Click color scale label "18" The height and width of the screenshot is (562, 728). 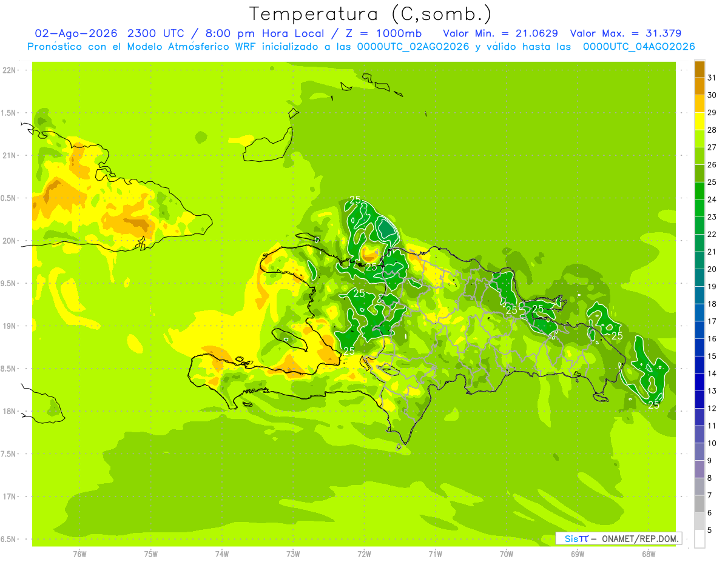pos(712,304)
